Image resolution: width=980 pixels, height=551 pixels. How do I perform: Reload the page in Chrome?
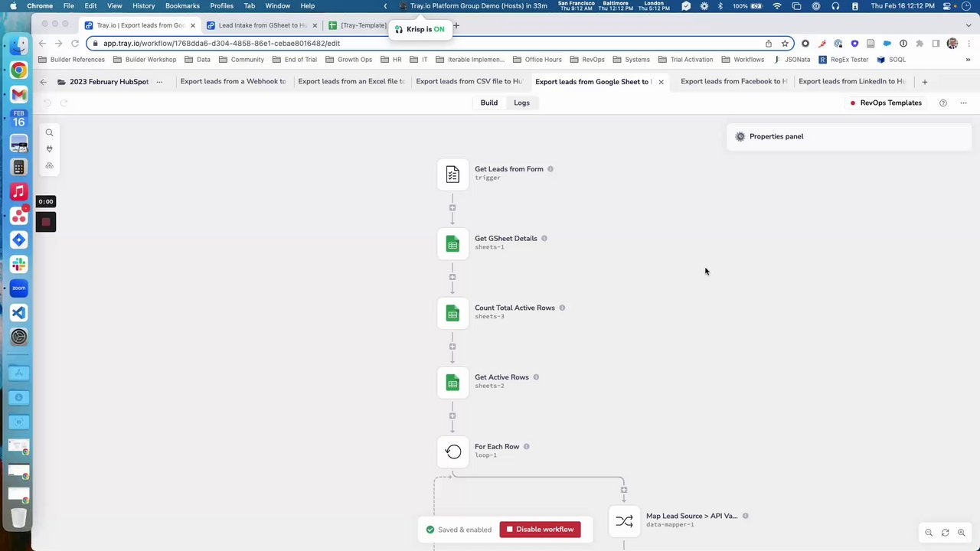tap(75, 44)
